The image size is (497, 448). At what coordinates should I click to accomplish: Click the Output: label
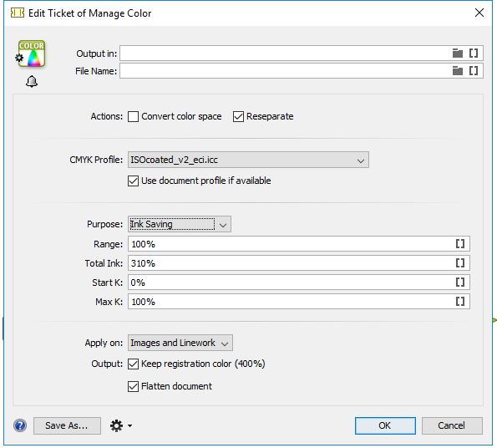[x=107, y=364]
